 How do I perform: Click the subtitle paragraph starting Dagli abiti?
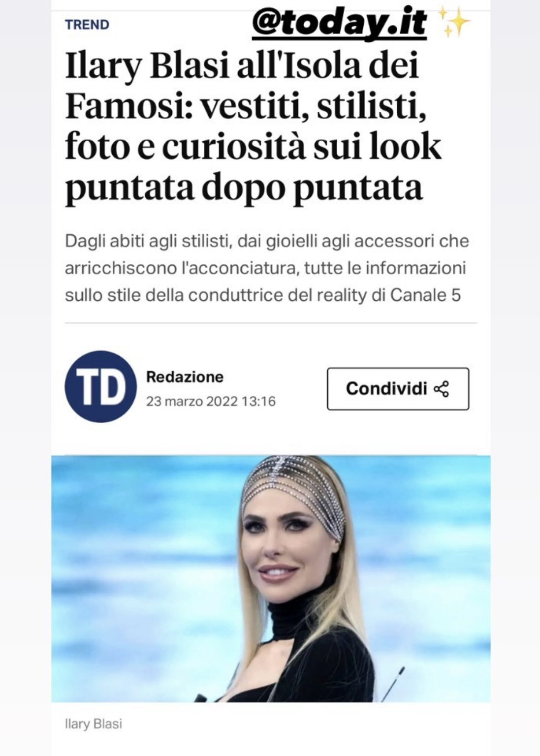coord(267,268)
